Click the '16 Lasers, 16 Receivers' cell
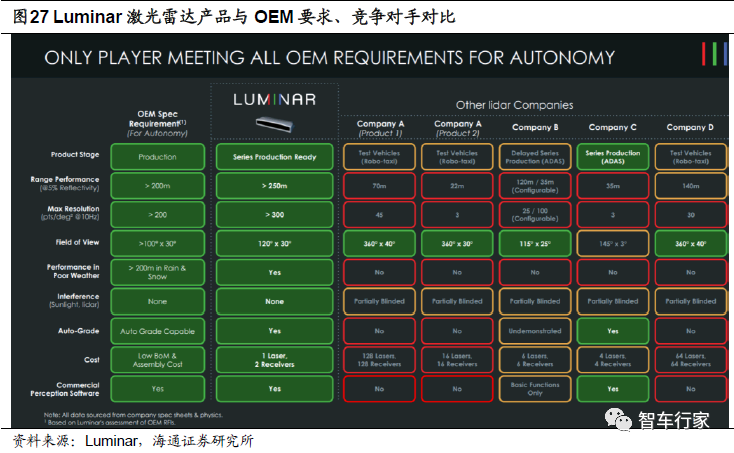 coord(457,360)
